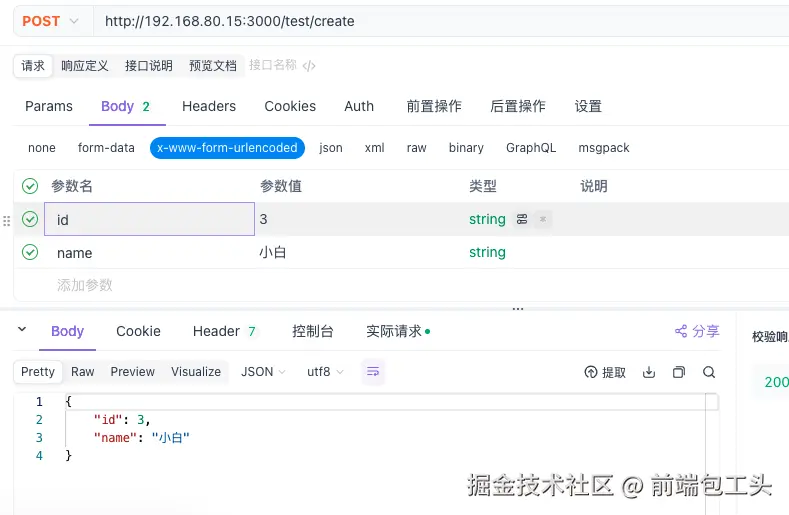This screenshot has width=789, height=515.
Task: Select the GraphQL body type
Action: pos(531,148)
